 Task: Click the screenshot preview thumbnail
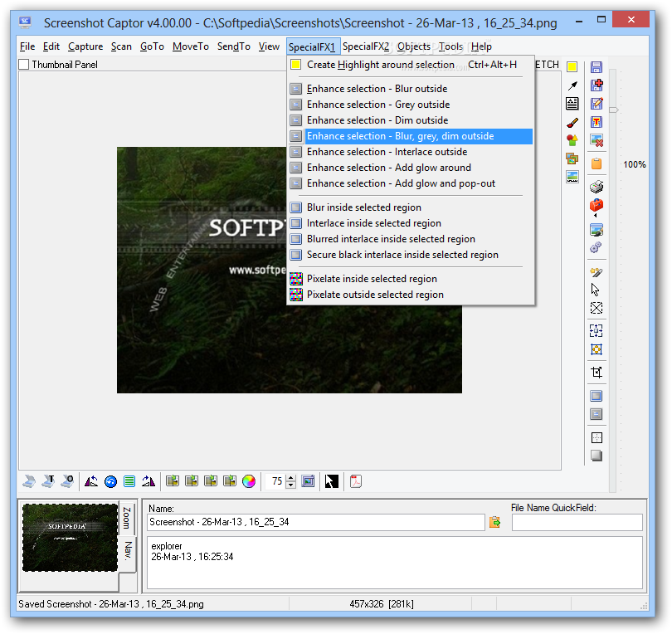[70, 538]
